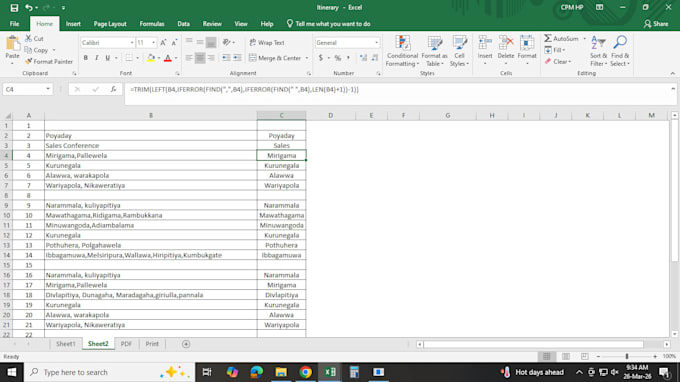Switch to the Insert ribbon tab
This screenshot has height=382, width=680.
click(73, 24)
